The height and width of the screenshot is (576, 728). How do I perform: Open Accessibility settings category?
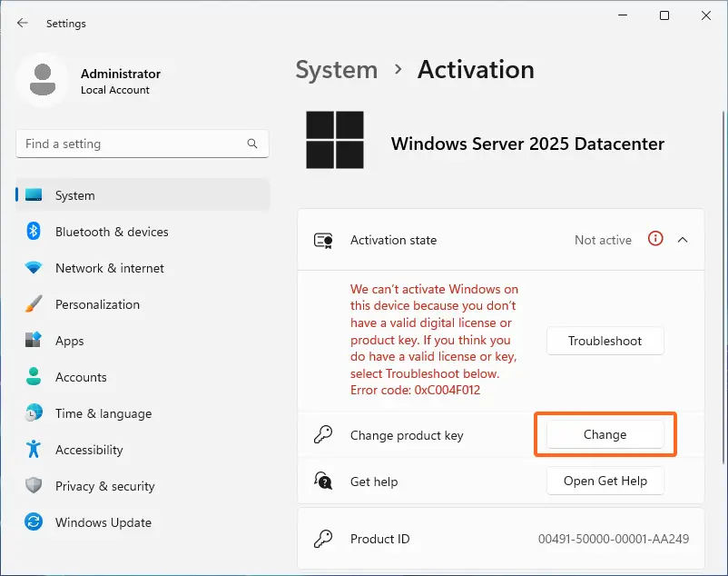[143, 449]
